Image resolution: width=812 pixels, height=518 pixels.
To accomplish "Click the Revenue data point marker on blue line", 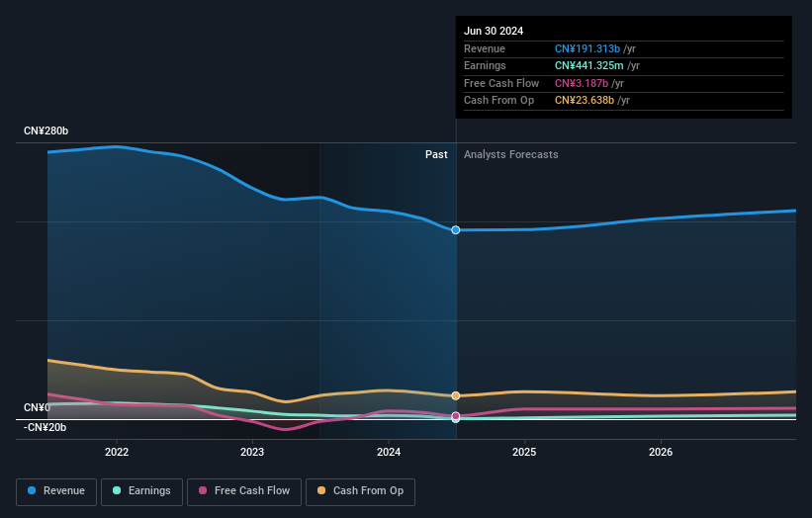I will coord(456,229).
